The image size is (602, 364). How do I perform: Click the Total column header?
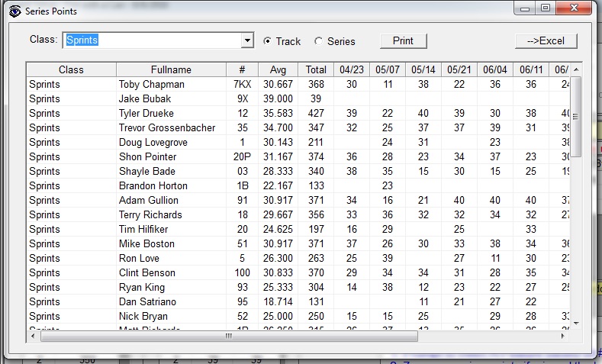pyautogui.click(x=316, y=69)
